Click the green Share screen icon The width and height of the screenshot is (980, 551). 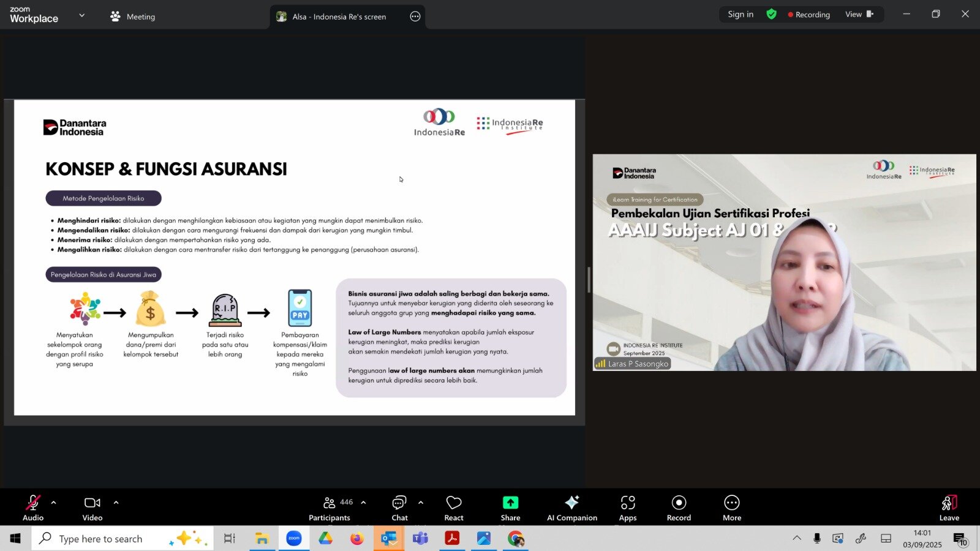click(510, 503)
